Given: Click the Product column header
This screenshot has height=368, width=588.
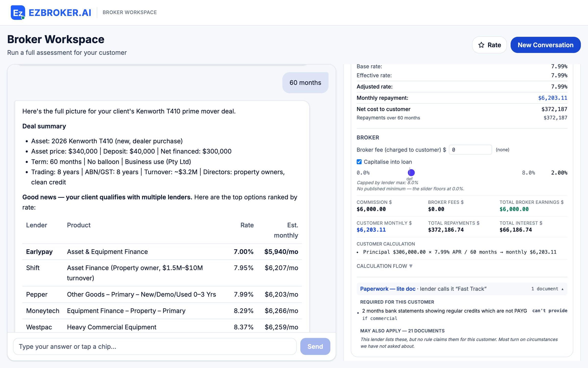Looking at the screenshot, I should (79, 225).
